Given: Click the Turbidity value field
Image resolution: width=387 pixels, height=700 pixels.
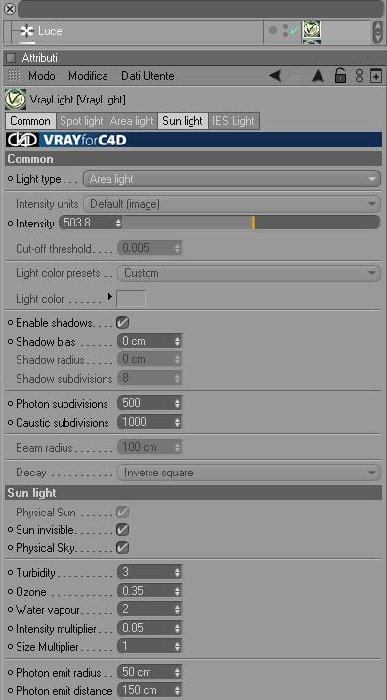Looking at the screenshot, I should pos(149,572).
